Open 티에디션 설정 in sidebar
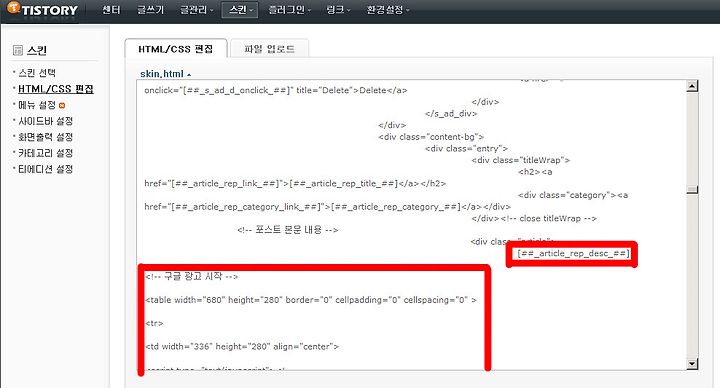Image resolution: width=720 pixels, height=388 pixels. click(x=45, y=169)
